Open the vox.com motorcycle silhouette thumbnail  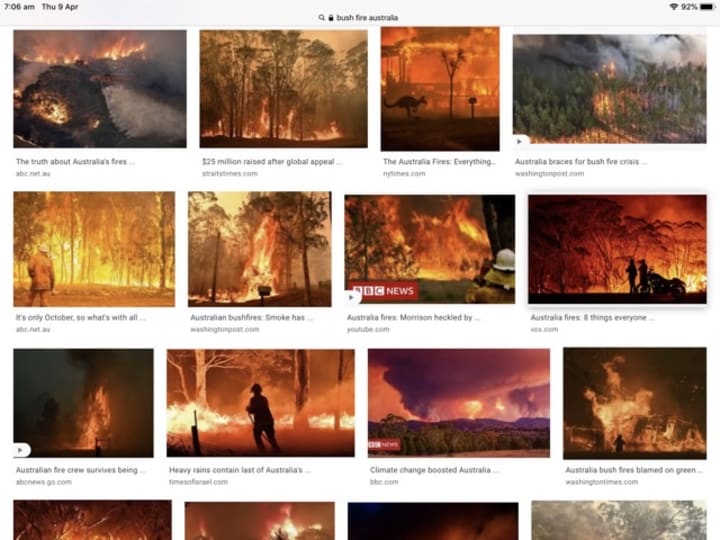(x=617, y=249)
